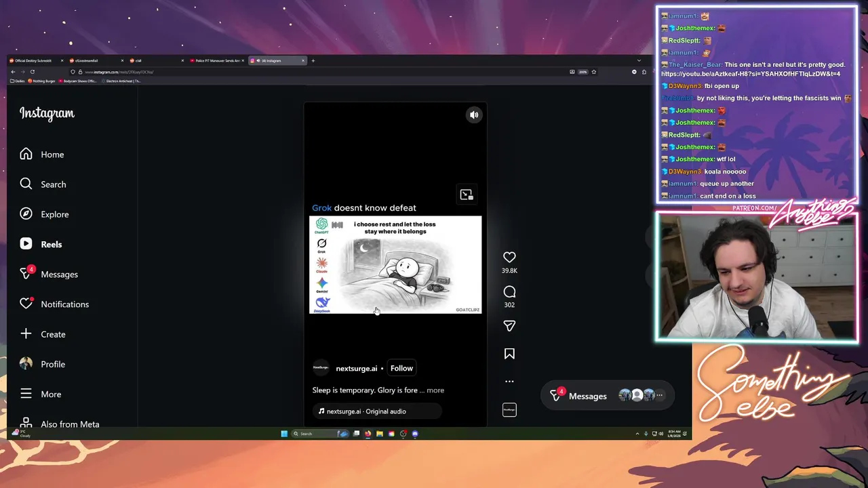Image resolution: width=868 pixels, height=488 pixels.
Task: Open the Dailies bookmarks folder
Action: 18,81
